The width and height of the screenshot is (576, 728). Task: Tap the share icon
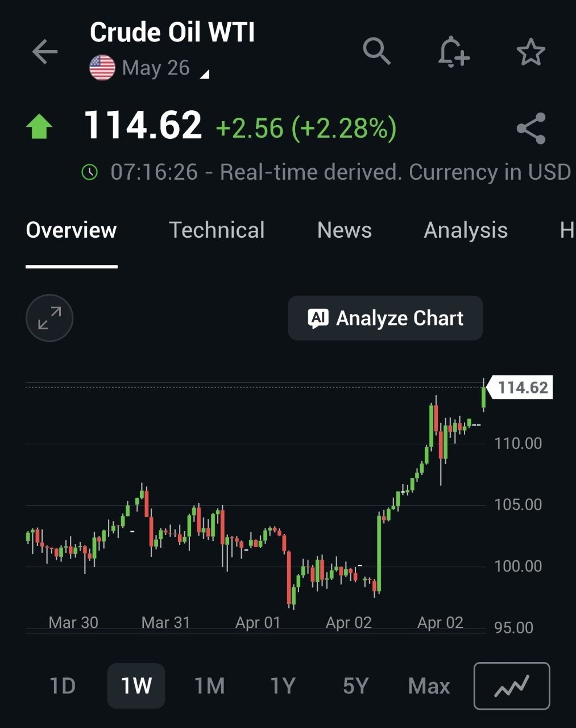coord(531,129)
